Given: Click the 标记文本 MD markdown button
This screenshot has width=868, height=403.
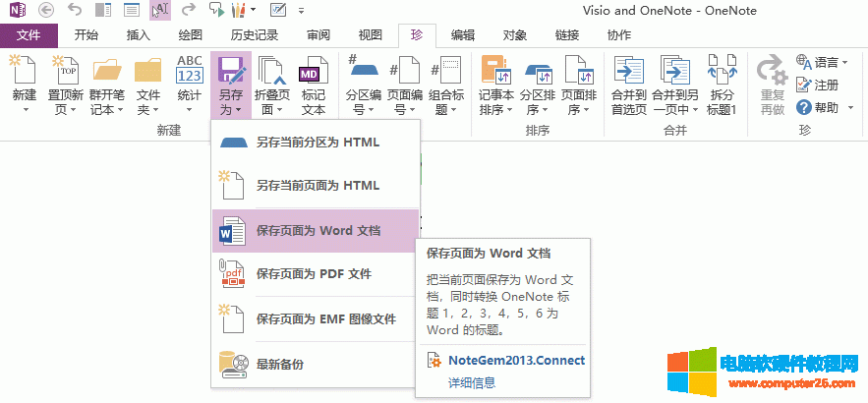Looking at the screenshot, I should click(314, 86).
